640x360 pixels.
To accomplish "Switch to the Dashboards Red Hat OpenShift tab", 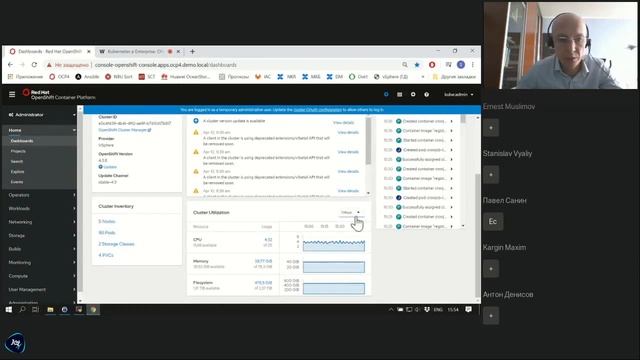I will click(49, 51).
